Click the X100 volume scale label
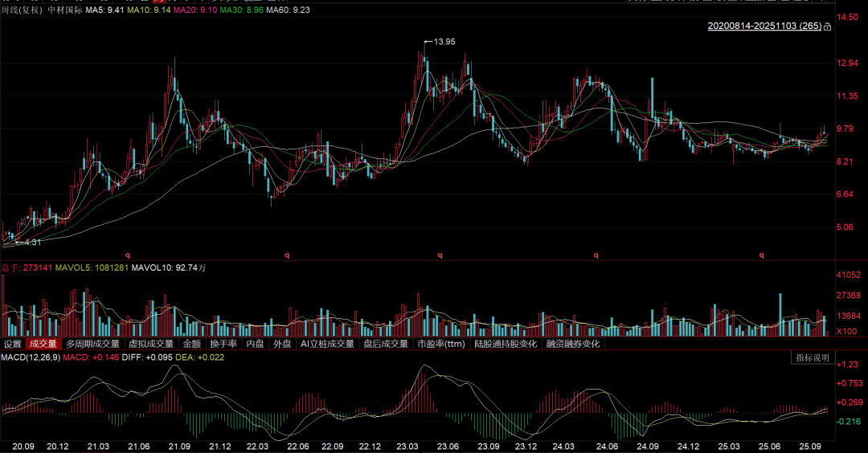This screenshot has width=868, height=453. tap(846, 331)
